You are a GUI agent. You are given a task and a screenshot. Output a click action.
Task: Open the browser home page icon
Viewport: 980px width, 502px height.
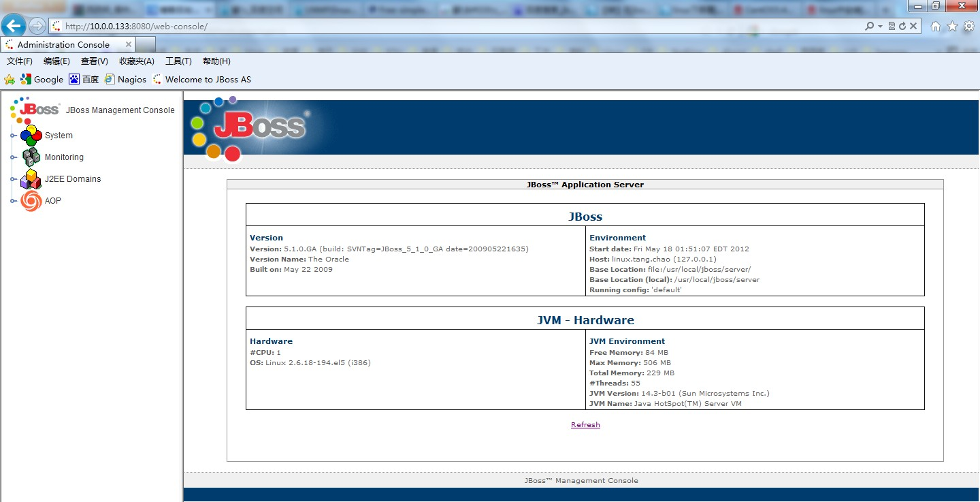(x=936, y=26)
